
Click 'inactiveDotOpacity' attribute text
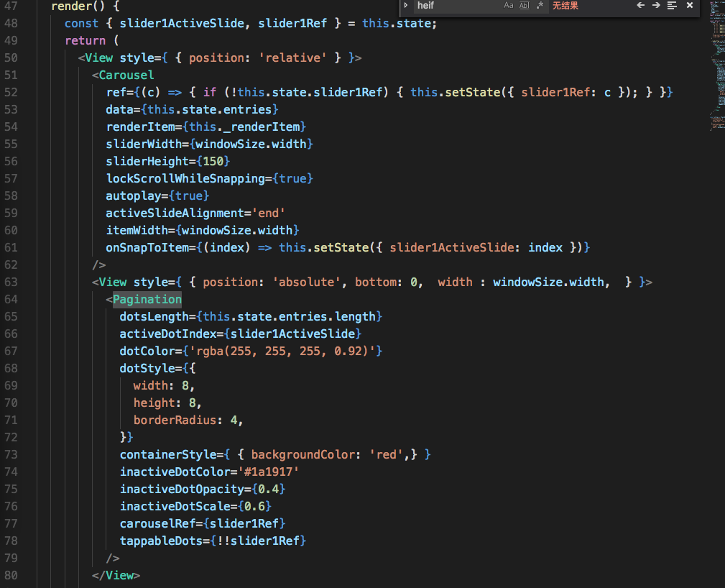[182, 489]
